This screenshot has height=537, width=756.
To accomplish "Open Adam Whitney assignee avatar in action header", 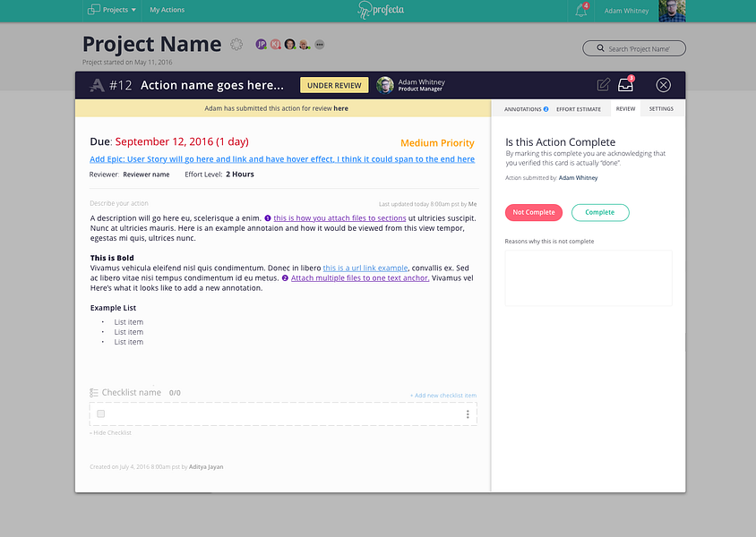I will (385, 85).
